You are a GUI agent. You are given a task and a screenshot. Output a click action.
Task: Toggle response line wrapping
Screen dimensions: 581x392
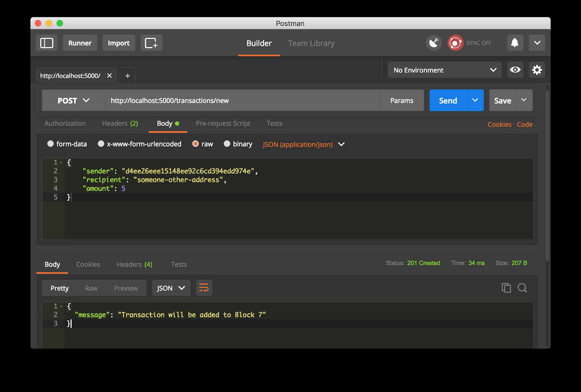click(204, 288)
